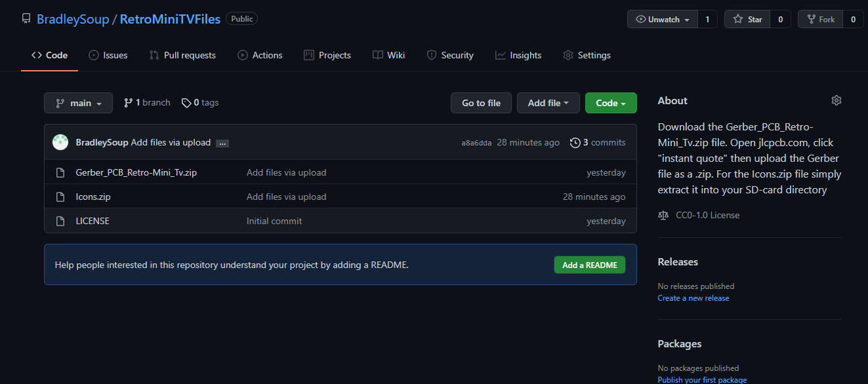
Task: Click the star count 0
Action: (x=781, y=20)
